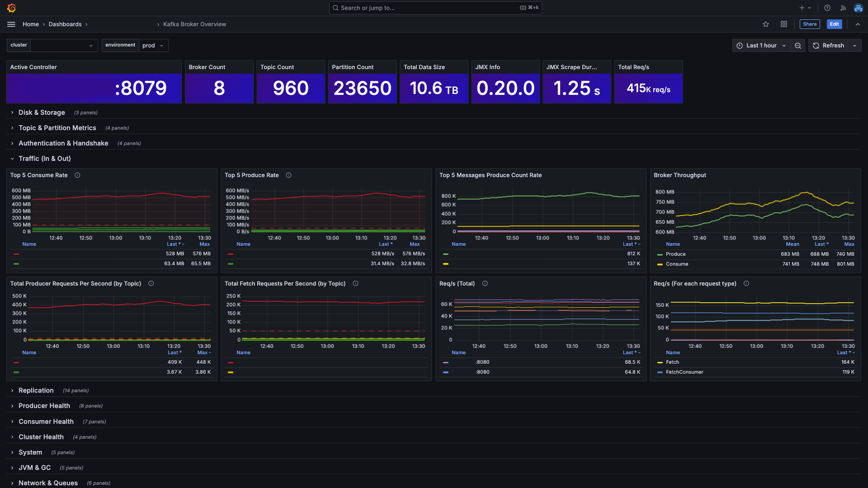Toggle Produce series in Broker Throughput legend

point(675,254)
